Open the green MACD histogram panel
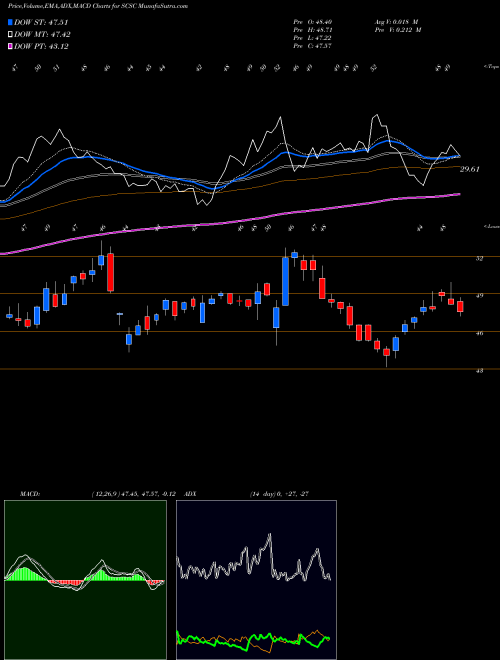 point(85,580)
